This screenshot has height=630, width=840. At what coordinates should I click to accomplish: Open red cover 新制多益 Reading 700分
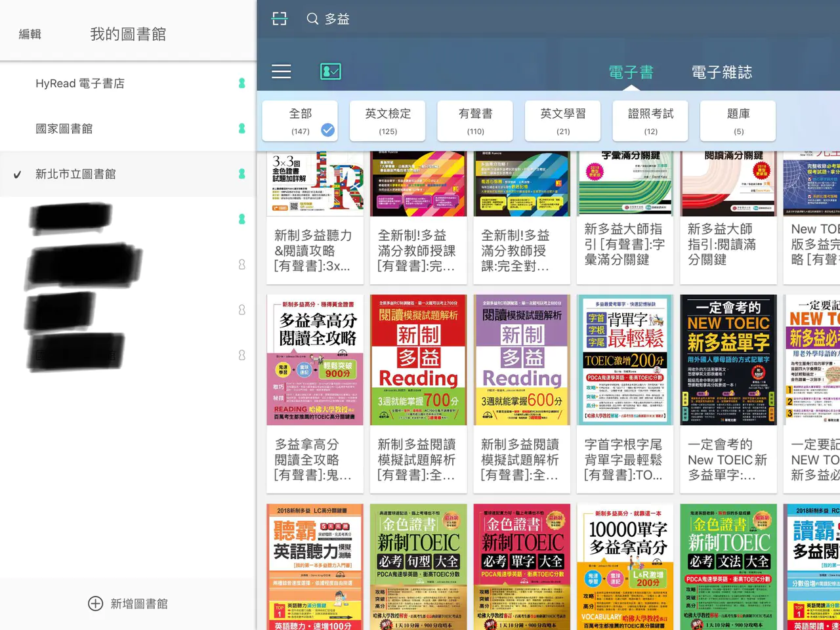coord(419,360)
